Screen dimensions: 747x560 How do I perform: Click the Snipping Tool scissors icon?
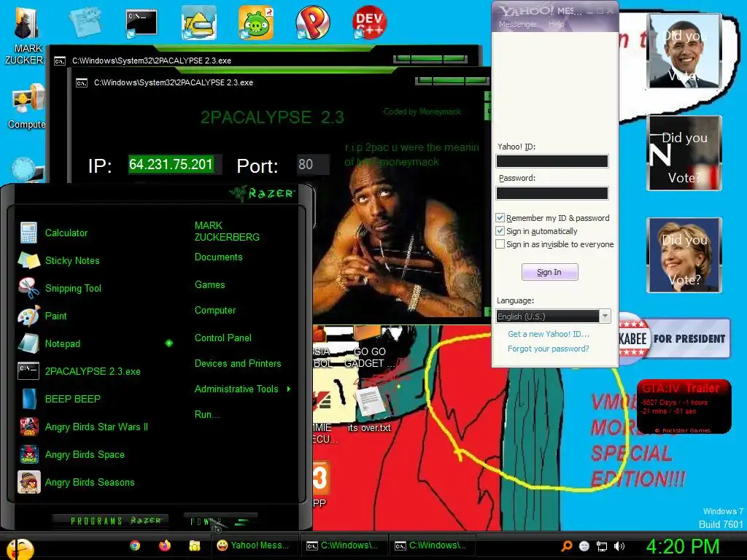[28, 288]
